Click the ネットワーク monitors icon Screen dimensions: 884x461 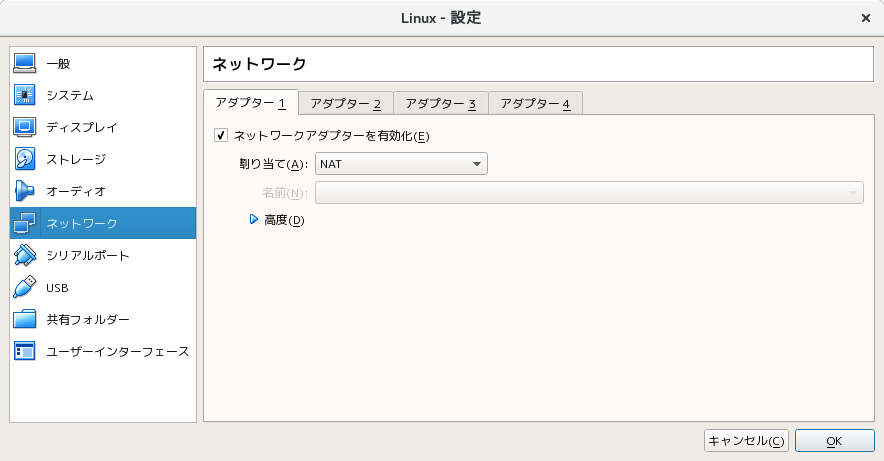pos(24,223)
